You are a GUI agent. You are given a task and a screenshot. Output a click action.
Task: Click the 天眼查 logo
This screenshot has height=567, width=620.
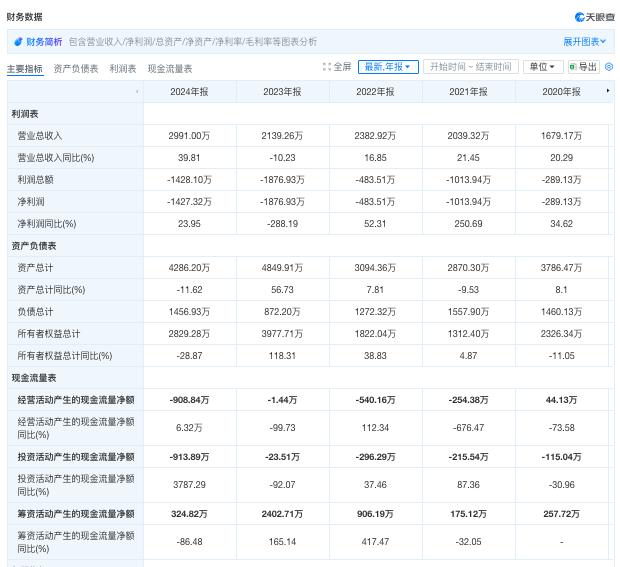(595, 17)
